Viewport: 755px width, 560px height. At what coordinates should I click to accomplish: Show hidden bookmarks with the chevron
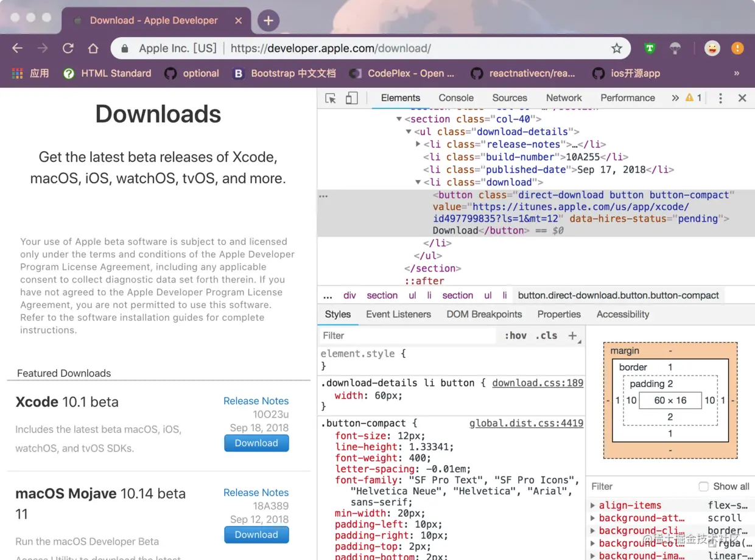pos(737,73)
